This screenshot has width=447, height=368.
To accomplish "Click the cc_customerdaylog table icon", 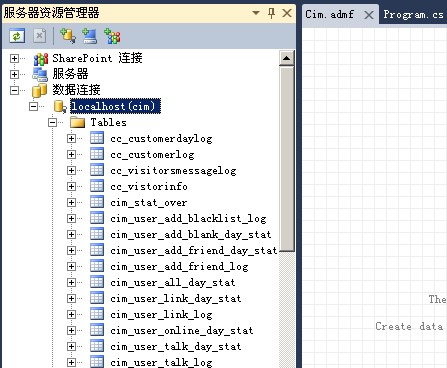I will pyautogui.click(x=97, y=138).
